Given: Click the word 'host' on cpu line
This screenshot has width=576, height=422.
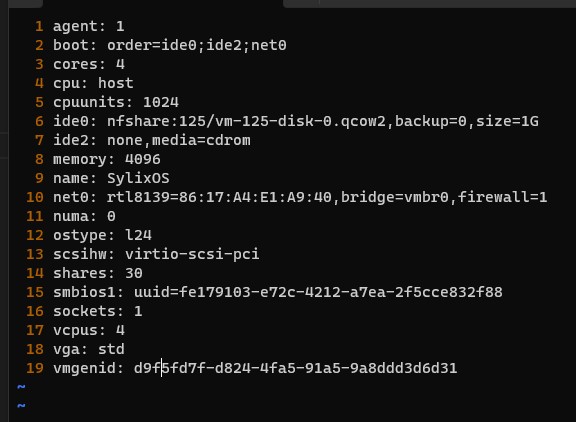Looking at the screenshot, I should click(x=116, y=83).
